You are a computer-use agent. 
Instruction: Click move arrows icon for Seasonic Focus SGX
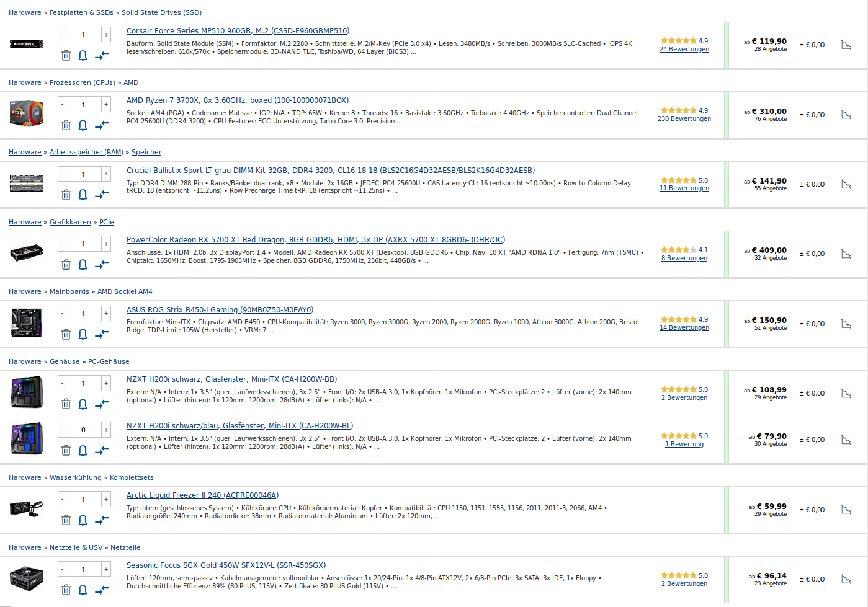pyautogui.click(x=102, y=590)
